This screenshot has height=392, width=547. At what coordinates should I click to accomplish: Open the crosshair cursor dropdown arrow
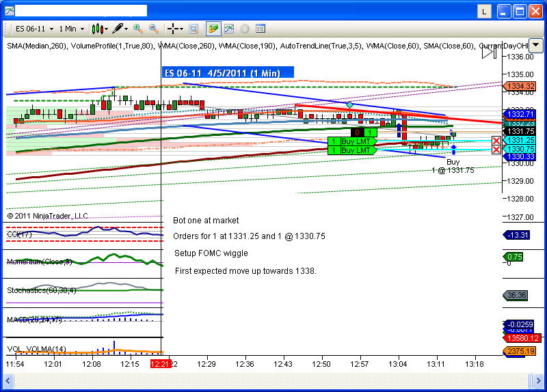click(181, 29)
